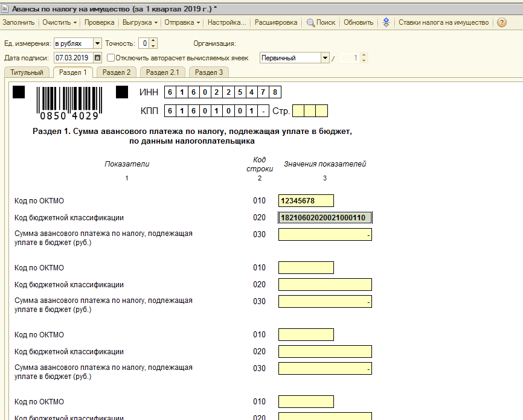The width and height of the screenshot is (523, 420).
Task: Open the calendar picker for Дата подписи
Action: [x=98, y=58]
